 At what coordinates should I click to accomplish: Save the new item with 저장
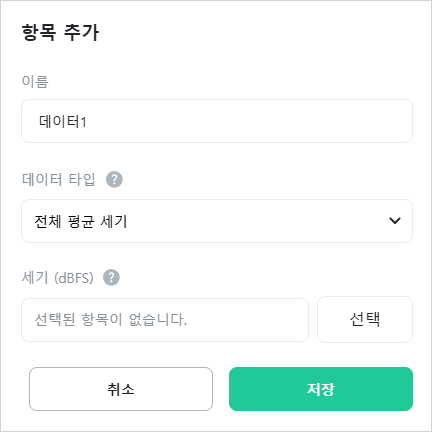(321, 389)
